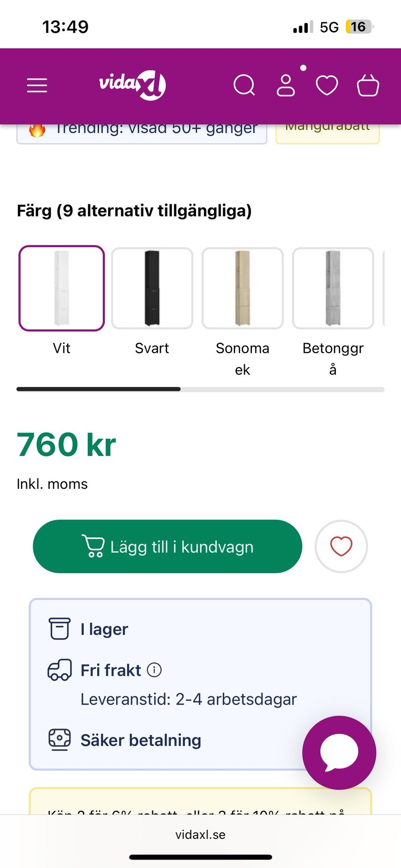The image size is (401, 868).
Task: Add product to favorites with heart button
Action: click(x=341, y=546)
